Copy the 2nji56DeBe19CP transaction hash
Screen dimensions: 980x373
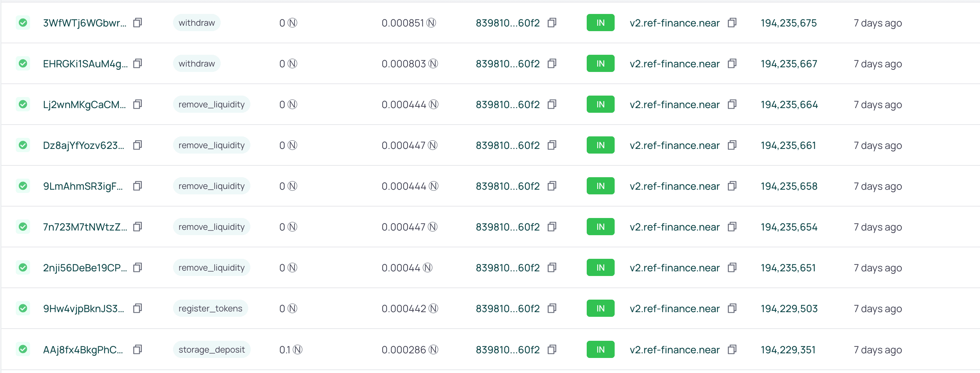click(x=137, y=267)
